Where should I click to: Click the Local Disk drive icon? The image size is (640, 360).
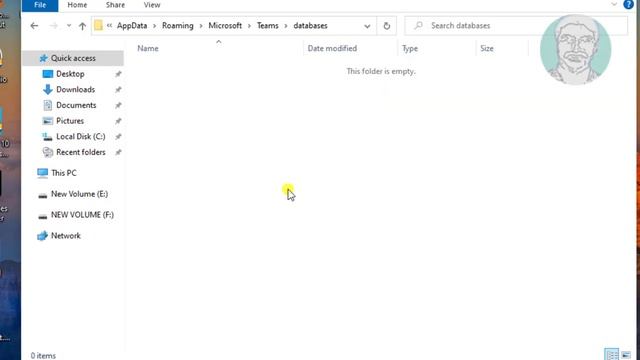point(47,137)
